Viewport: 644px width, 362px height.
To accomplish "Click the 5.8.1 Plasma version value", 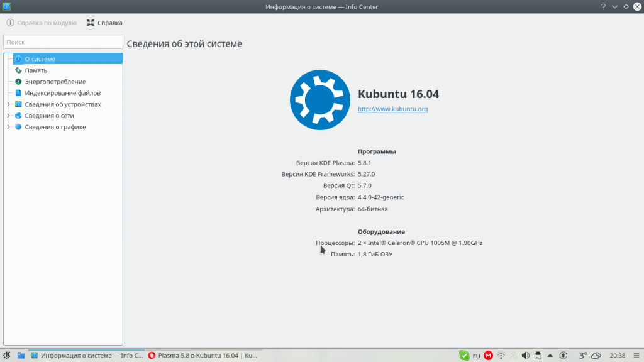I will [x=364, y=163].
